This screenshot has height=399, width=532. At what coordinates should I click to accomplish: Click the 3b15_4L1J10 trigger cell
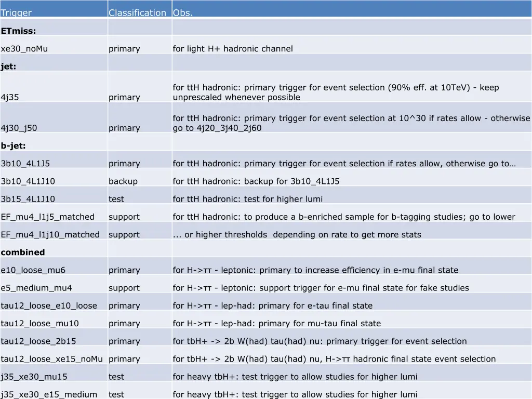[x=54, y=195]
